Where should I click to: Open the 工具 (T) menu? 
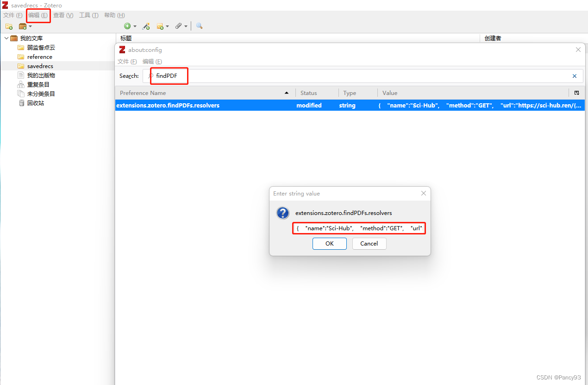[89, 15]
